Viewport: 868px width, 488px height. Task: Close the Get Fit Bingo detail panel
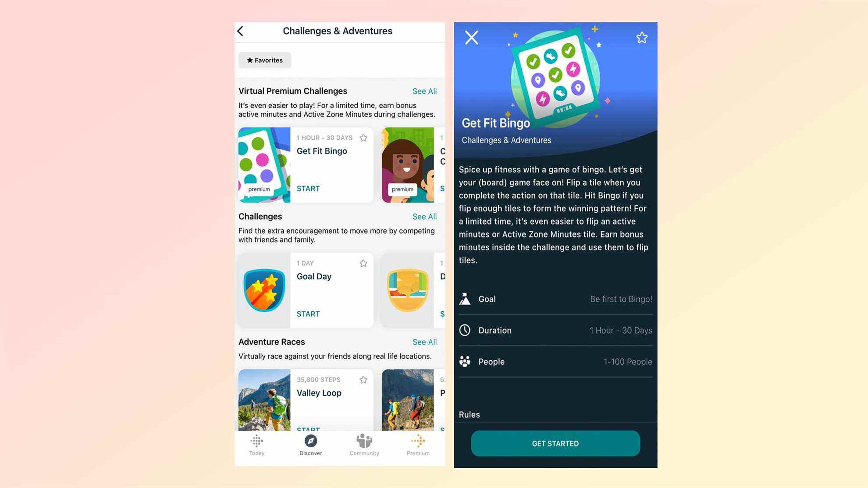click(x=471, y=38)
